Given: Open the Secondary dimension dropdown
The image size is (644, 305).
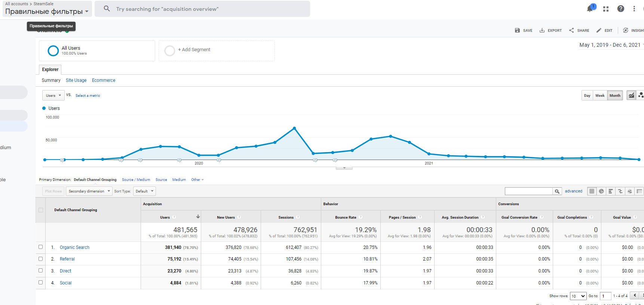Looking at the screenshot, I should point(89,191).
